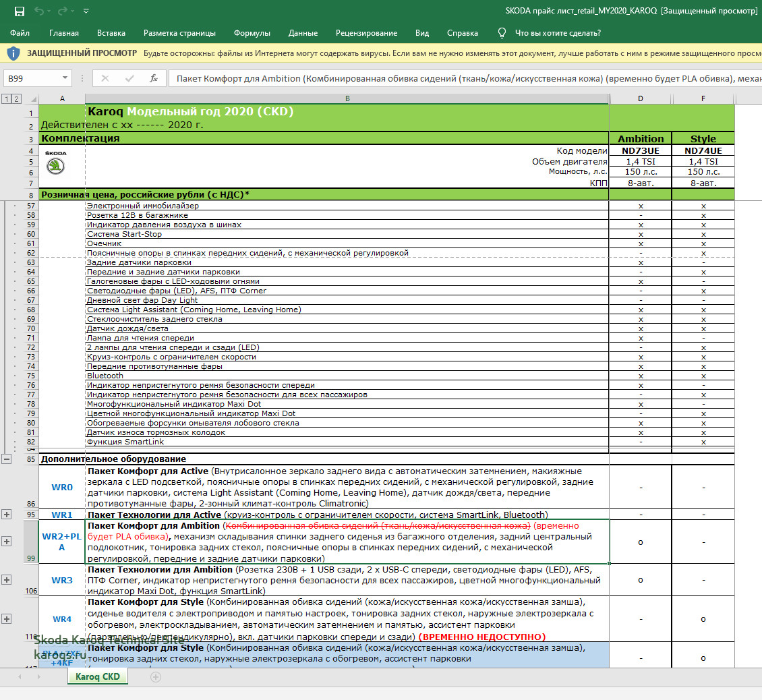Expand the grouped rows beside WR3
The image size is (762, 700).
(7, 579)
